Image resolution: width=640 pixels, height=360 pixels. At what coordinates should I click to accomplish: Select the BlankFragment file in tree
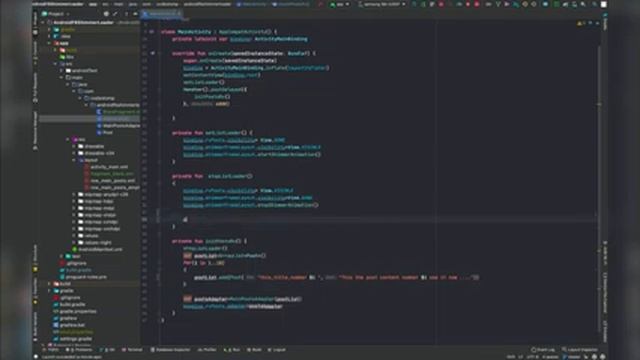pyautogui.click(x=118, y=112)
